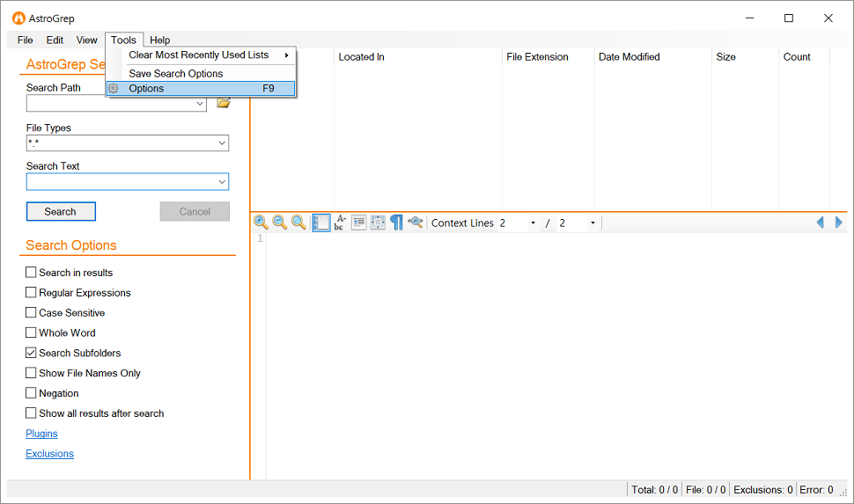Open the View menu
854x504 pixels.
click(x=86, y=40)
